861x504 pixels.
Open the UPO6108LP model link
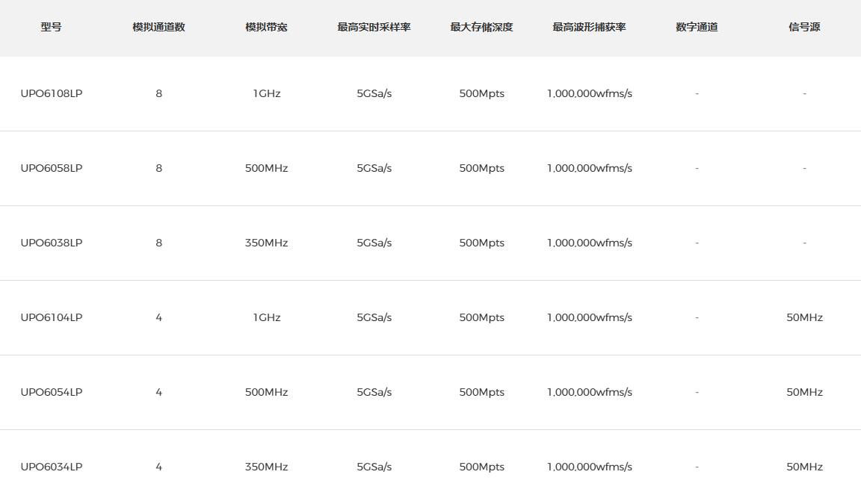[x=52, y=93]
